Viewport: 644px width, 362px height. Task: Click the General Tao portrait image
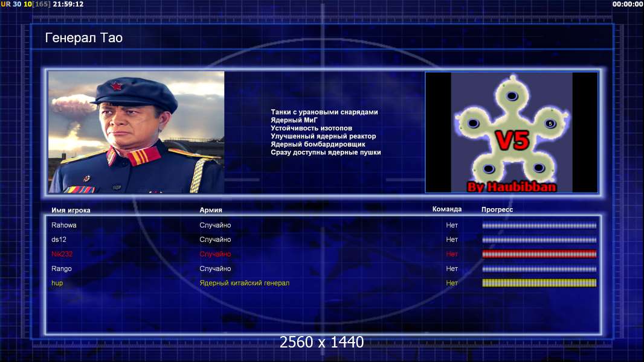tap(137, 132)
